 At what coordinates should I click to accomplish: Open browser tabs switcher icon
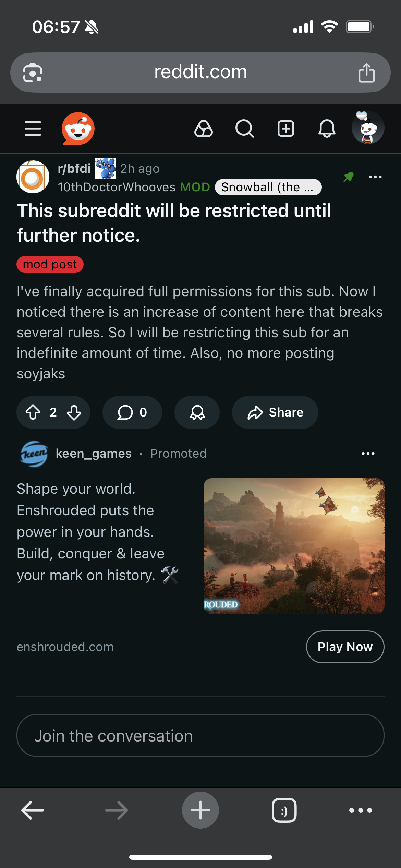[x=284, y=810]
